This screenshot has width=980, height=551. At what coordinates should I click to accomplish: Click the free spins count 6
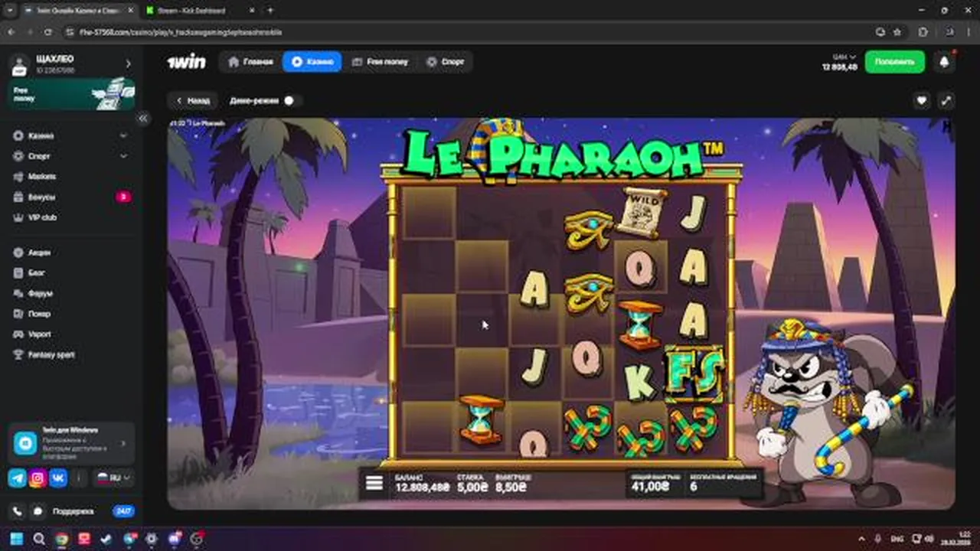694,486
